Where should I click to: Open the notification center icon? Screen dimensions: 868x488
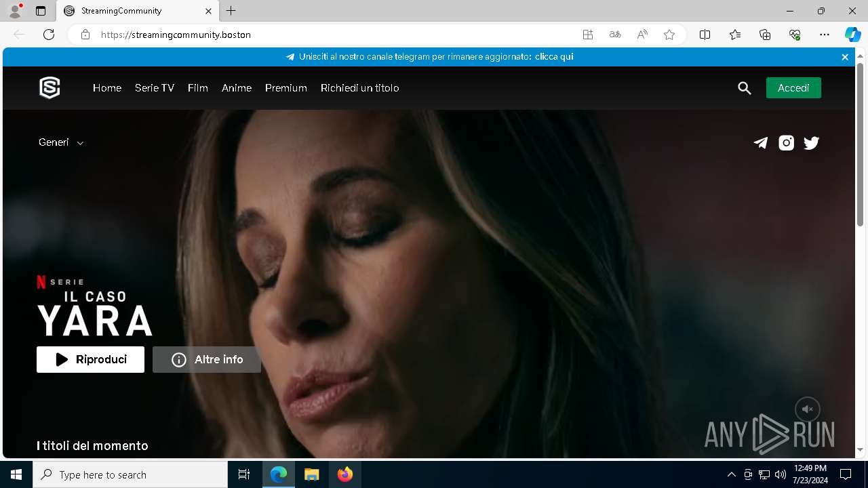coord(846,474)
